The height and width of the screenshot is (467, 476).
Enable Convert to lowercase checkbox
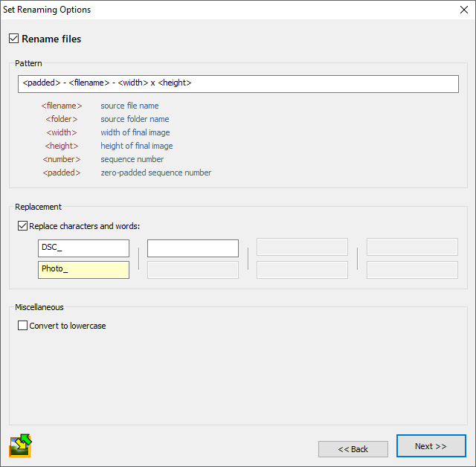coord(22,326)
